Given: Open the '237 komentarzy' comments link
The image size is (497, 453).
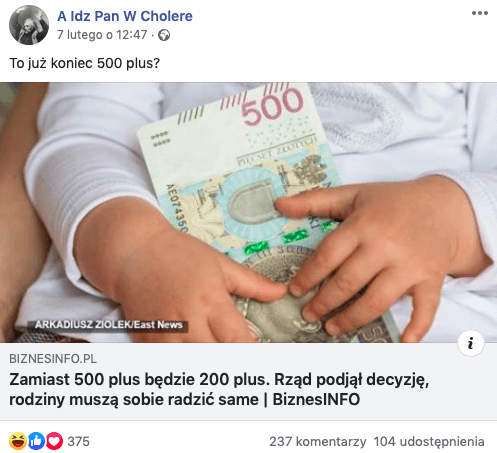Looking at the screenshot, I should click(x=318, y=442).
